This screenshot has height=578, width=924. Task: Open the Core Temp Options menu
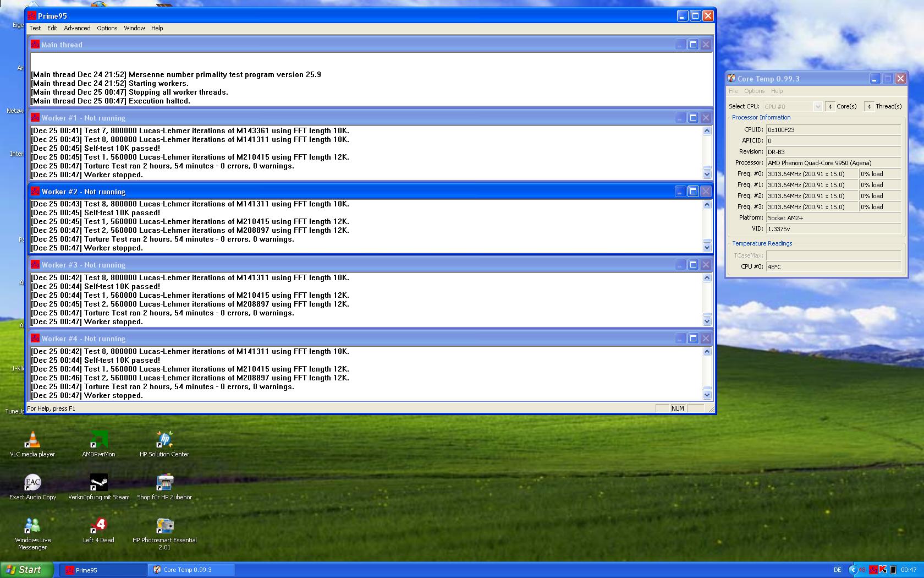[x=755, y=91]
